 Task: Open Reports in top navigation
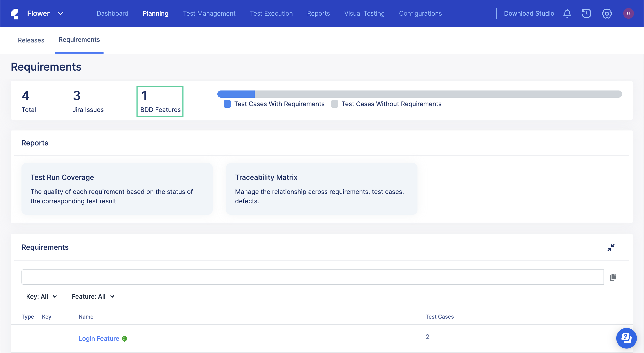(318, 13)
